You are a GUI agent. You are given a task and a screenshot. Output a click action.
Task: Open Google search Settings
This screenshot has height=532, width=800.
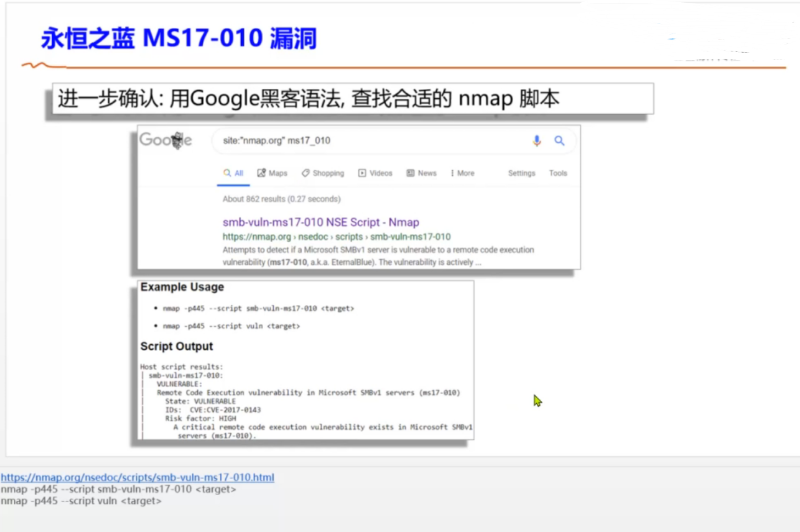coord(521,173)
